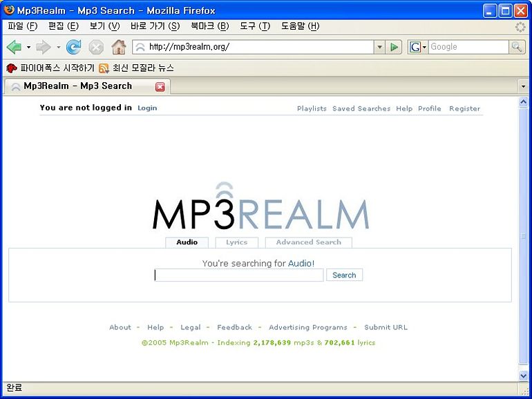532x399 pixels.
Task: Click the top Help link beside Profile
Action: point(404,108)
